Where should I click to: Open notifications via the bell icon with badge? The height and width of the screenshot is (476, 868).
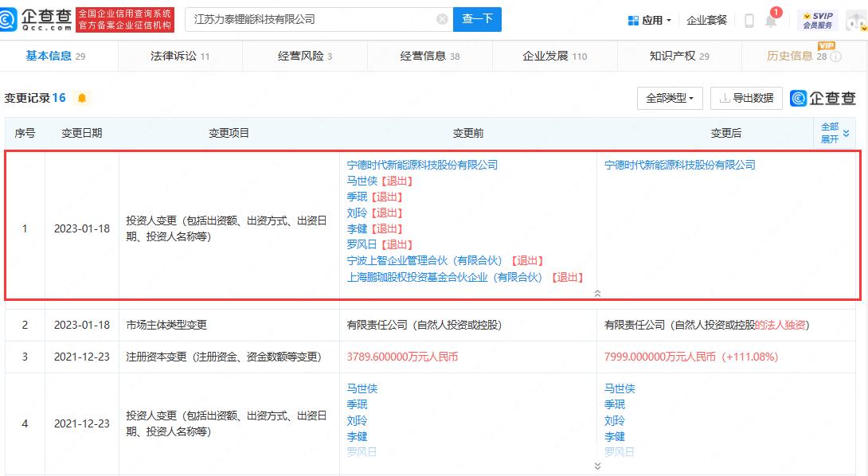coord(771,20)
